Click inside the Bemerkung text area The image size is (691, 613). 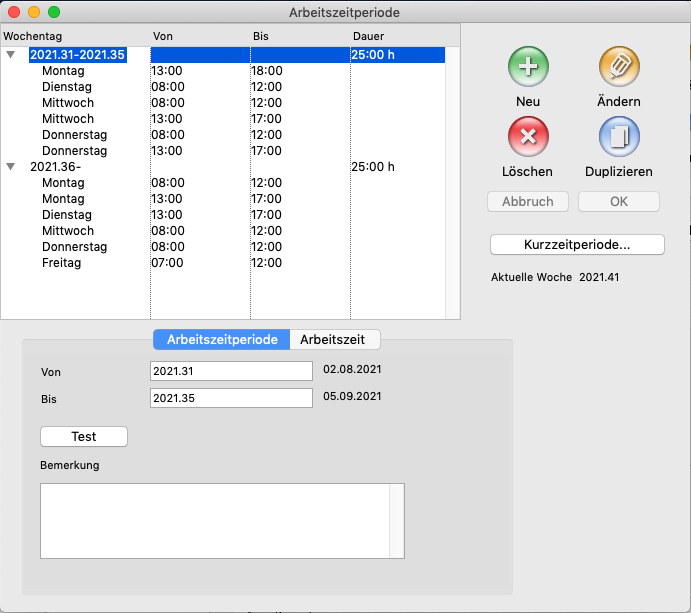tap(214, 520)
